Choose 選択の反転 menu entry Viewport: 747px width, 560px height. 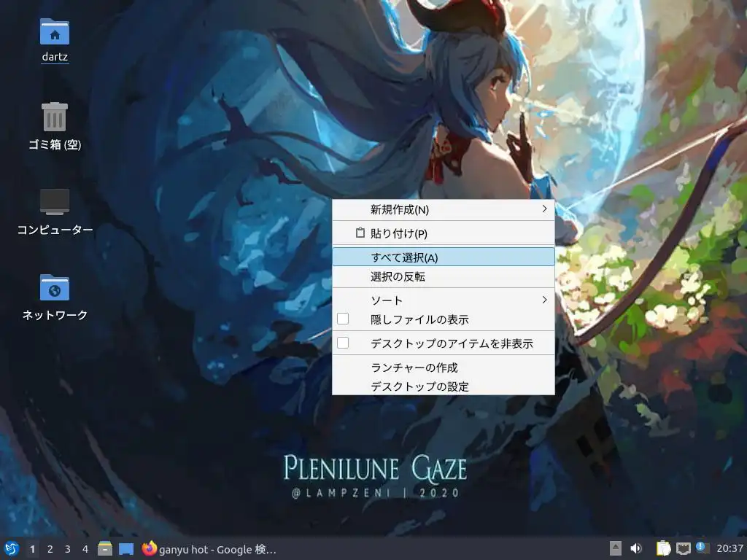coord(443,276)
